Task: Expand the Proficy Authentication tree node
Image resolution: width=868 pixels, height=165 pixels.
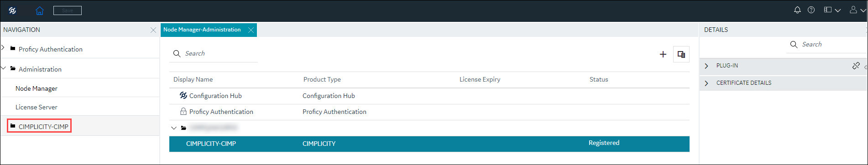Action: point(3,47)
